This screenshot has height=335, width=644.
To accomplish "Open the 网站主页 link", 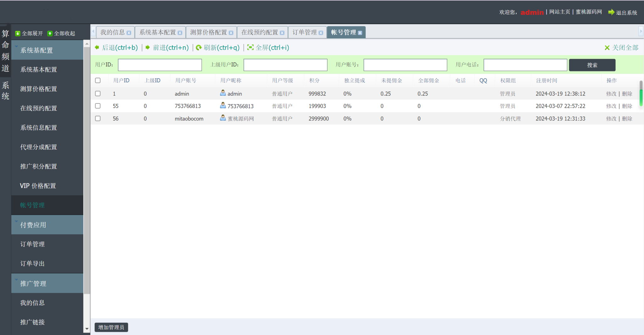I will point(559,12).
